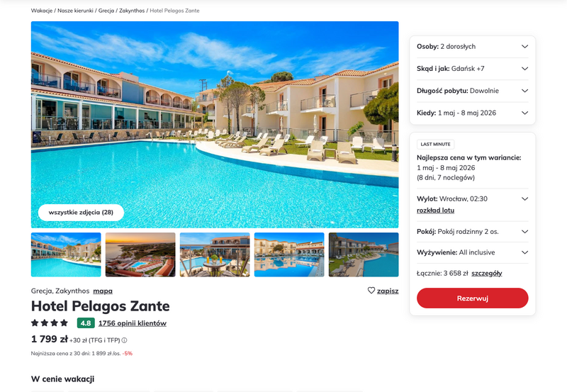The height and width of the screenshot is (392, 567).
Task: Go to Zakynthos breadcrumb
Action: 132,11
